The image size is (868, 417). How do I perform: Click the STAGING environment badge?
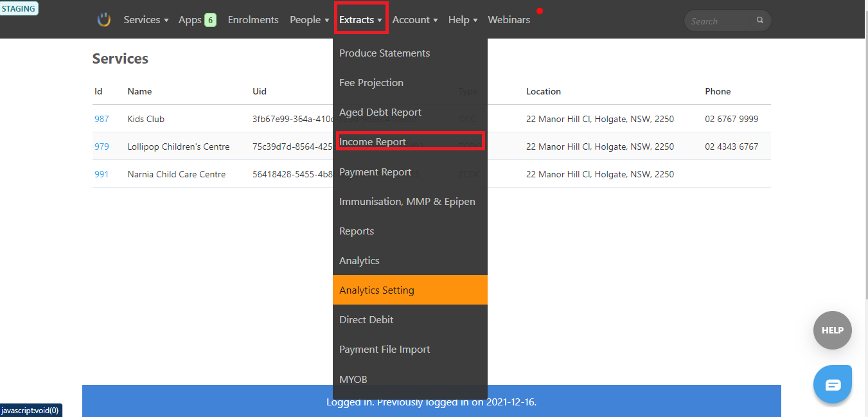tap(19, 8)
